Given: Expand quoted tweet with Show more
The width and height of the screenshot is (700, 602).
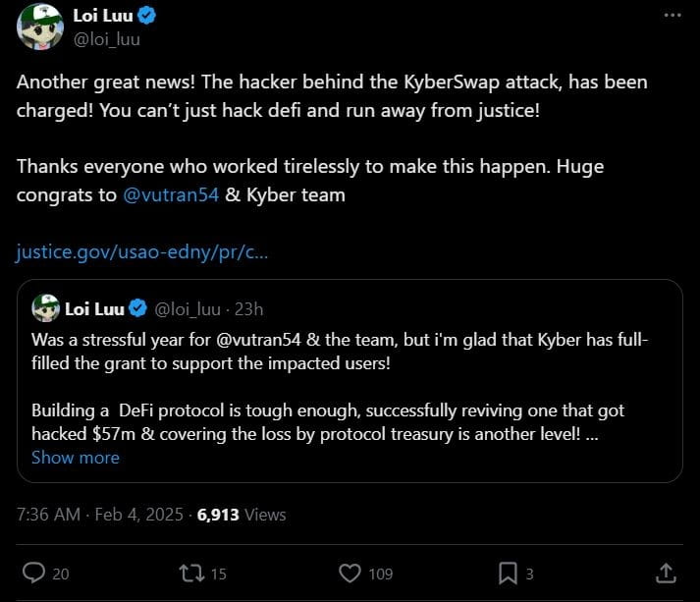Looking at the screenshot, I should click(76, 458).
